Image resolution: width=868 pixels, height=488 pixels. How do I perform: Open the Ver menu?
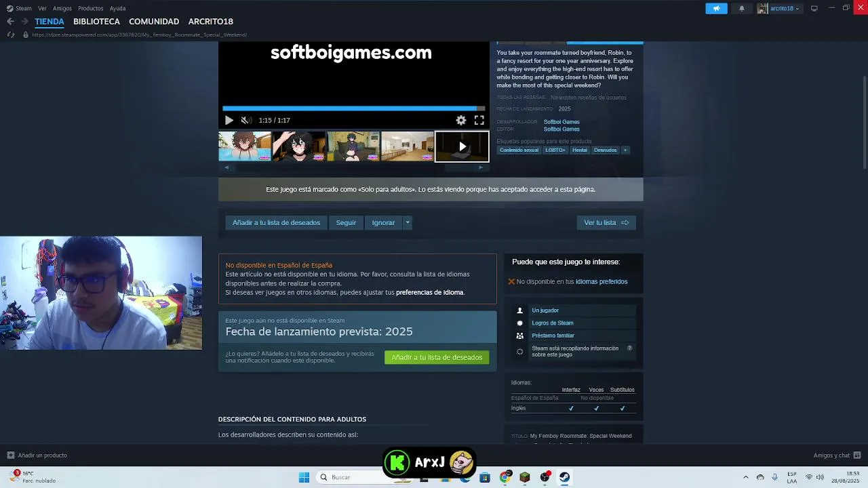(x=42, y=8)
